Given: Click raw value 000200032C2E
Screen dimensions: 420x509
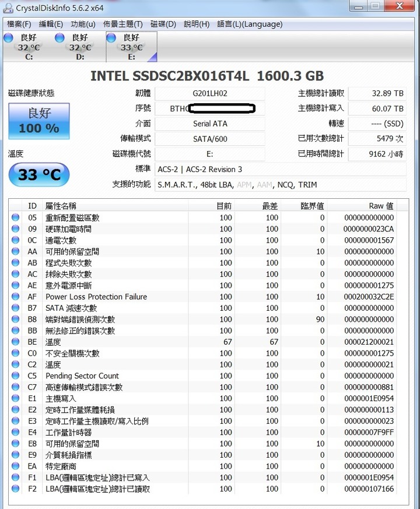Looking at the screenshot, I should [369, 297].
